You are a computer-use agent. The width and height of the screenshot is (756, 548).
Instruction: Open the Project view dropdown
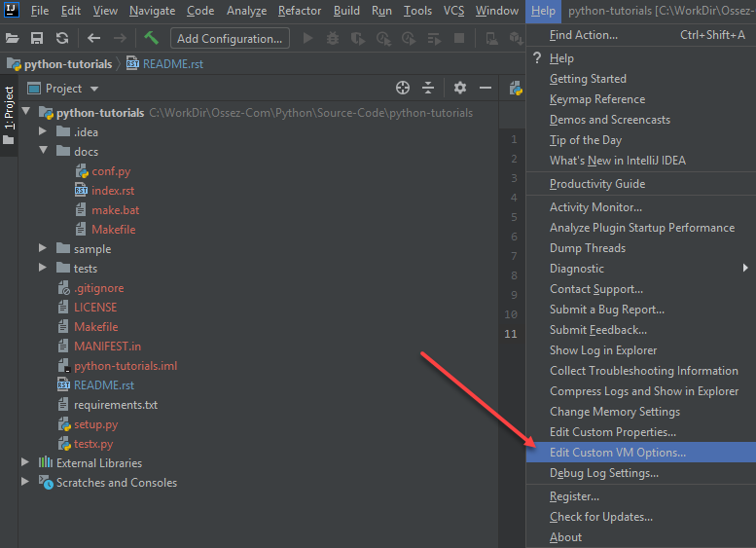point(94,89)
